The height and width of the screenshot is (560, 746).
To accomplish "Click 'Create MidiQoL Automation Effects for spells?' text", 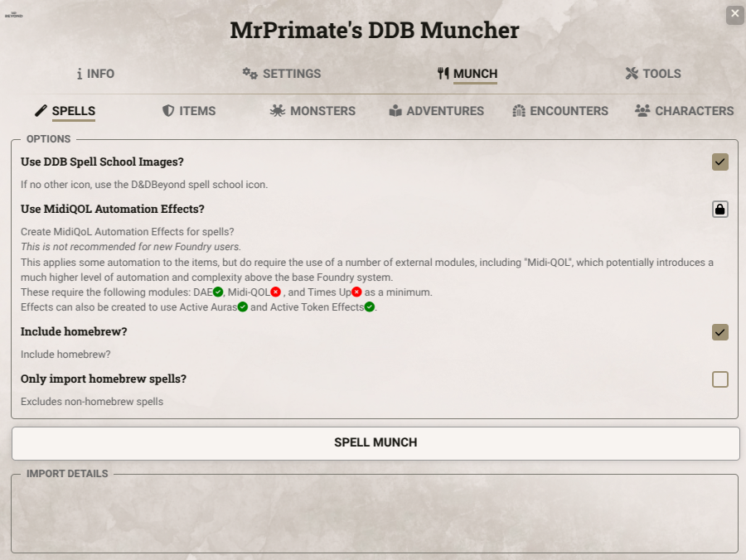I will coord(127,231).
